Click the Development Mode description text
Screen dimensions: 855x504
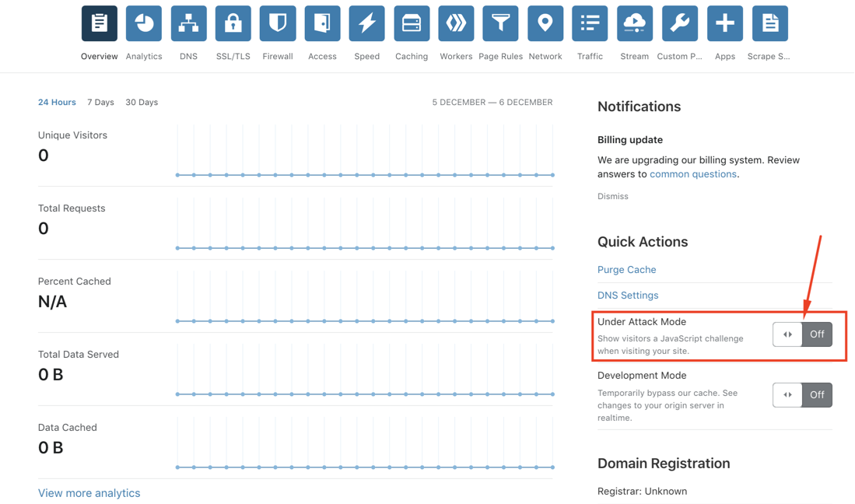pyautogui.click(x=668, y=405)
